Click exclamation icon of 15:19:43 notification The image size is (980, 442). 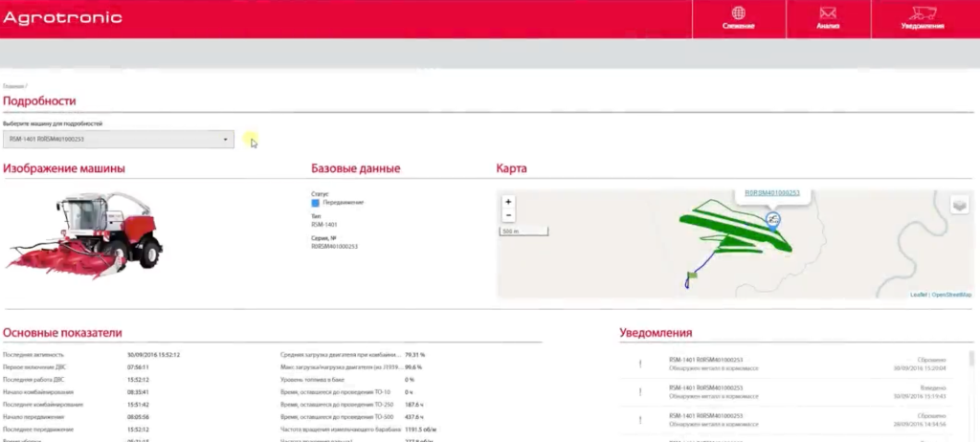pos(639,392)
